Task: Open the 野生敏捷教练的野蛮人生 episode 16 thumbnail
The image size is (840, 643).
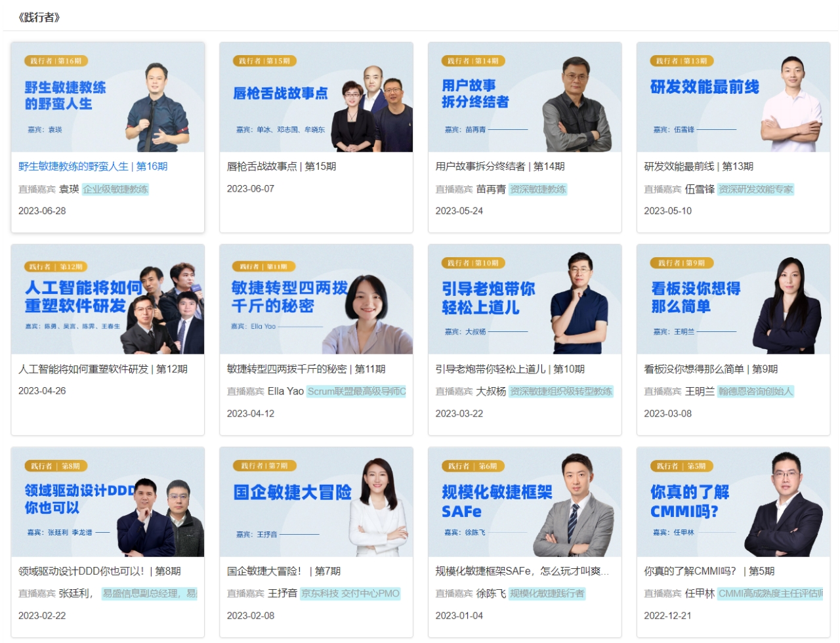Action: tap(108, 97)
